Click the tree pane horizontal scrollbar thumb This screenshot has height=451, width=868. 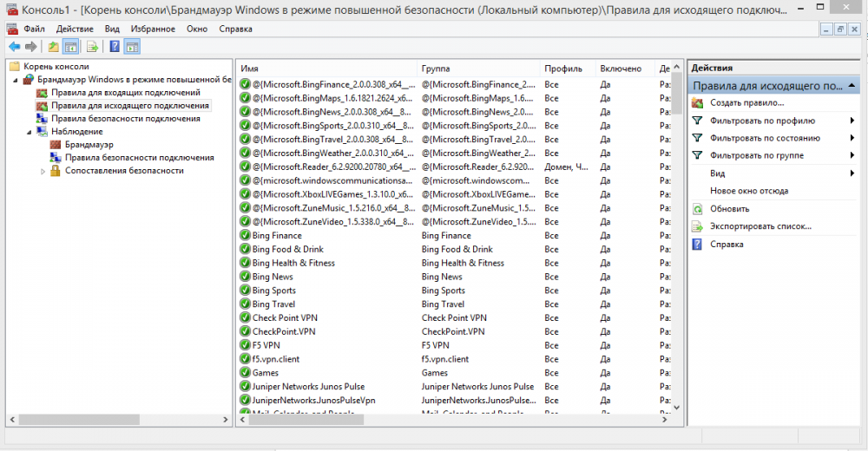pyautogui.click(x=79, y=420)
